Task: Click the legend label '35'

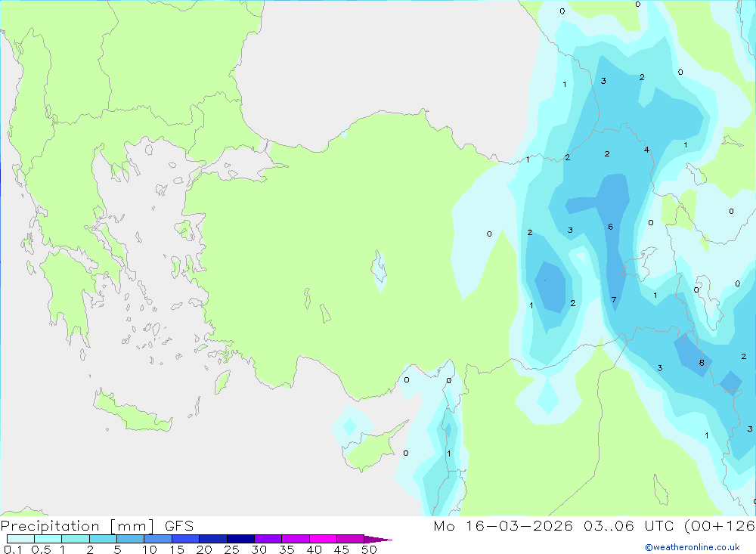Action: point(287,549)
